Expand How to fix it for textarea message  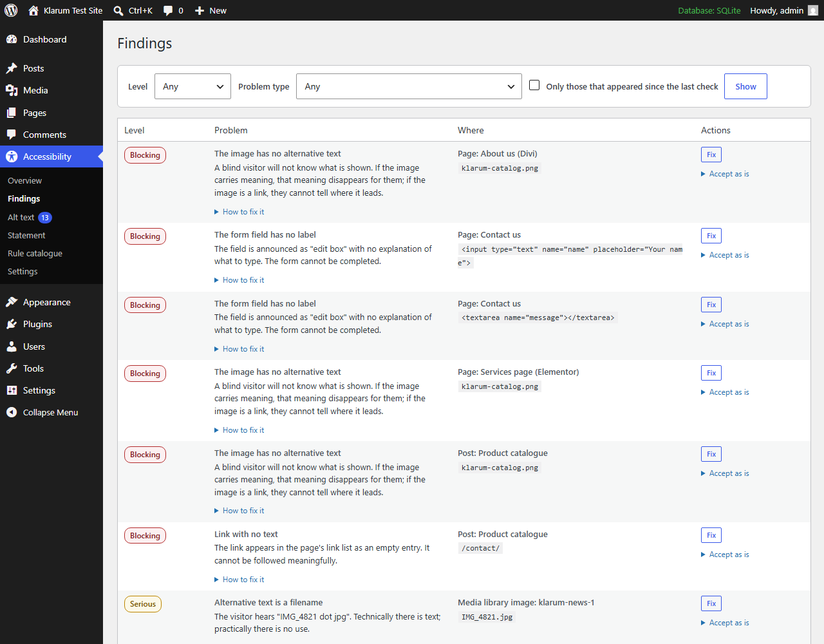(239, 349)
